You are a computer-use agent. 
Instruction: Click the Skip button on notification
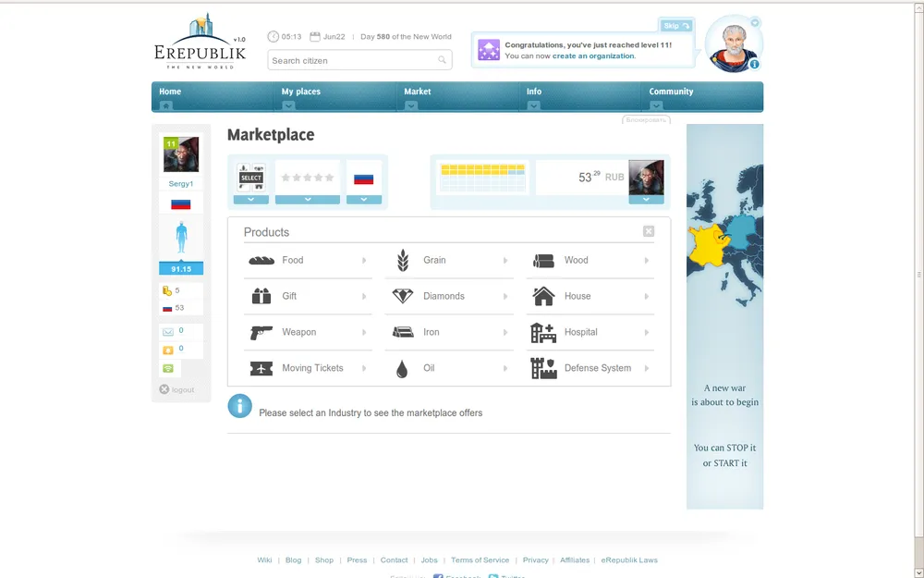point(676,25)
